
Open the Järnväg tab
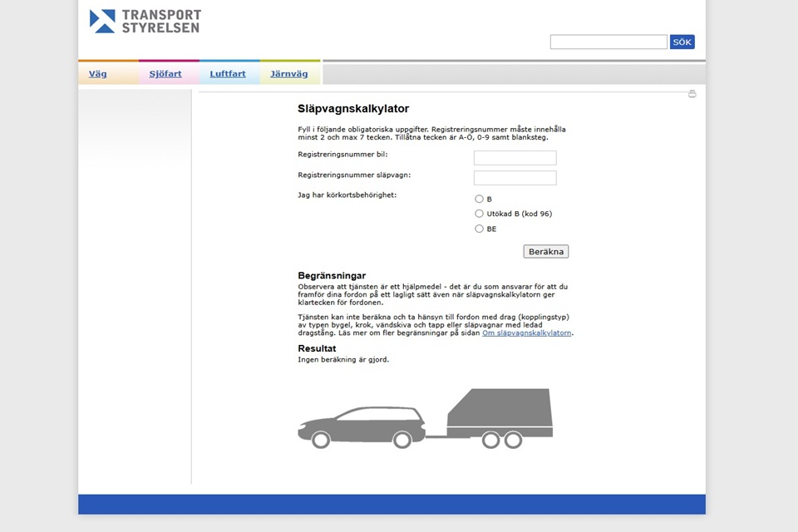289,74
